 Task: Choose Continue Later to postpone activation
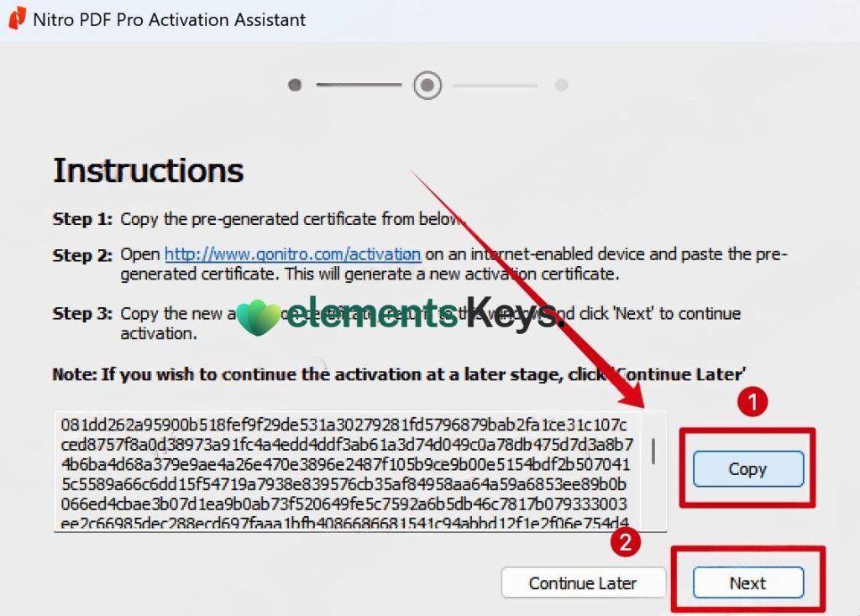point(584,582)
